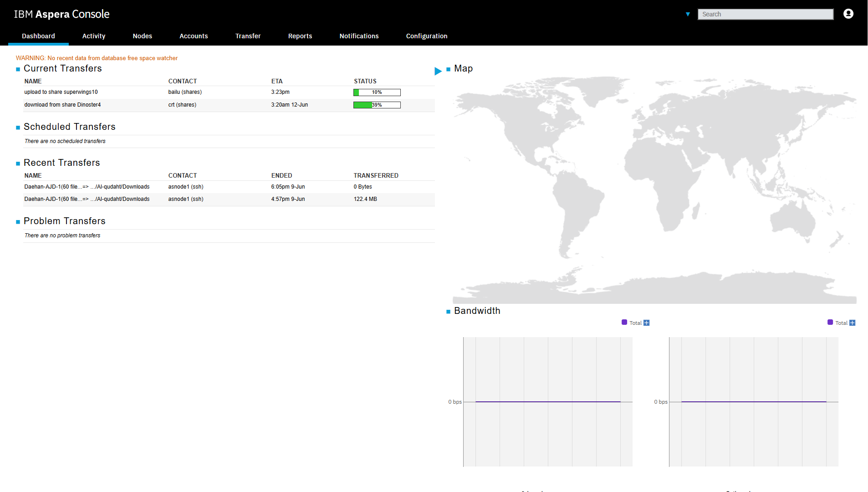868x492 pixels.
Task: Click the 10% transfer progress bar
Action: point(377,92)
